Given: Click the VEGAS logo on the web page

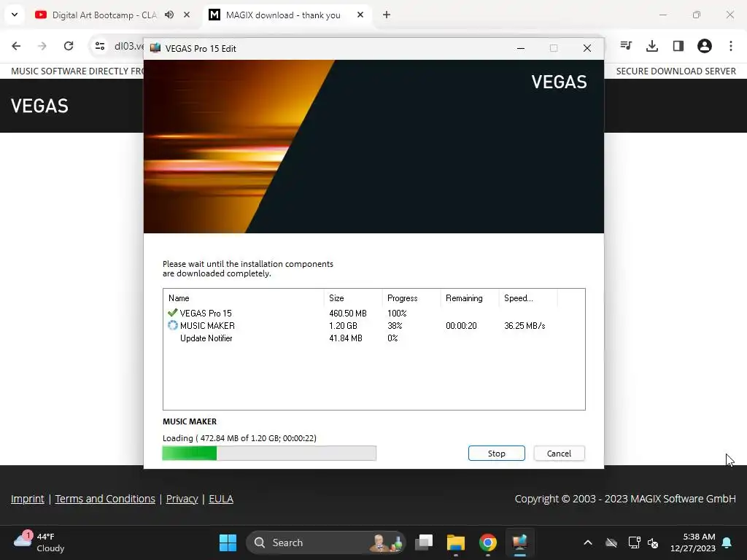Looking at the screenshot, I should (x=39, y=106).
